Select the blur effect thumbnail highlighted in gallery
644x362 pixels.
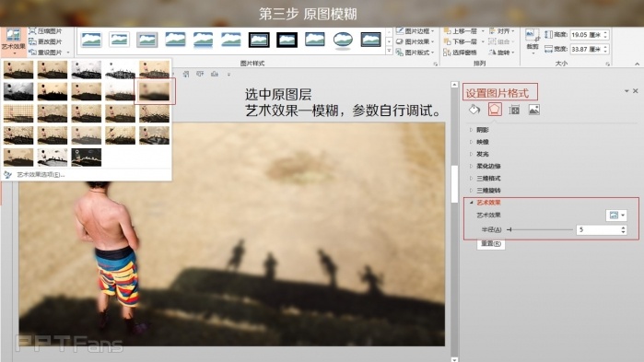(154, 90)
